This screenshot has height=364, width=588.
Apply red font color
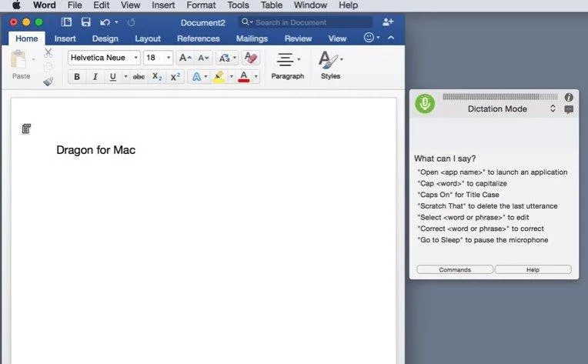tap(244, 77)
